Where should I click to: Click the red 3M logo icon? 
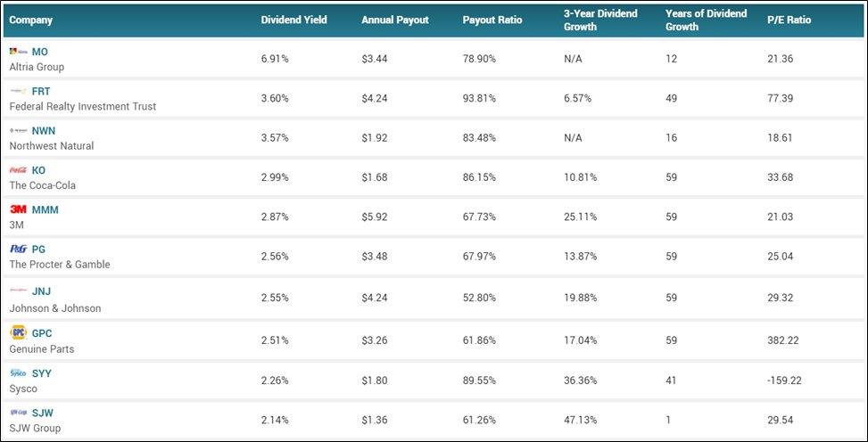[18, 209]
